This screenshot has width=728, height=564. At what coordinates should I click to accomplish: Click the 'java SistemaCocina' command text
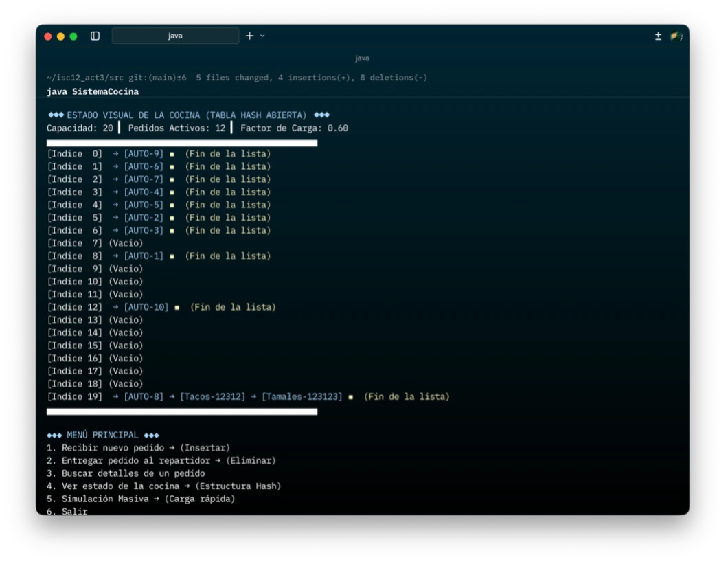coord(93,91)
